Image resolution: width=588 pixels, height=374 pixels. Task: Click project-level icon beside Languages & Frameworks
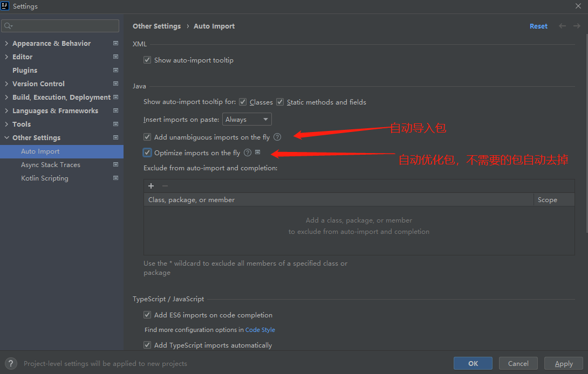pos(115,111)
